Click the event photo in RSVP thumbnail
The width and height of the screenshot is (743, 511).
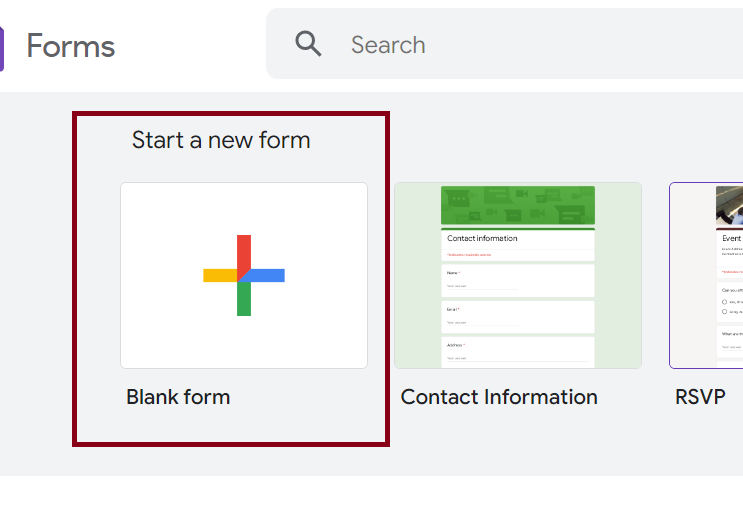click(x=729, y=205)
